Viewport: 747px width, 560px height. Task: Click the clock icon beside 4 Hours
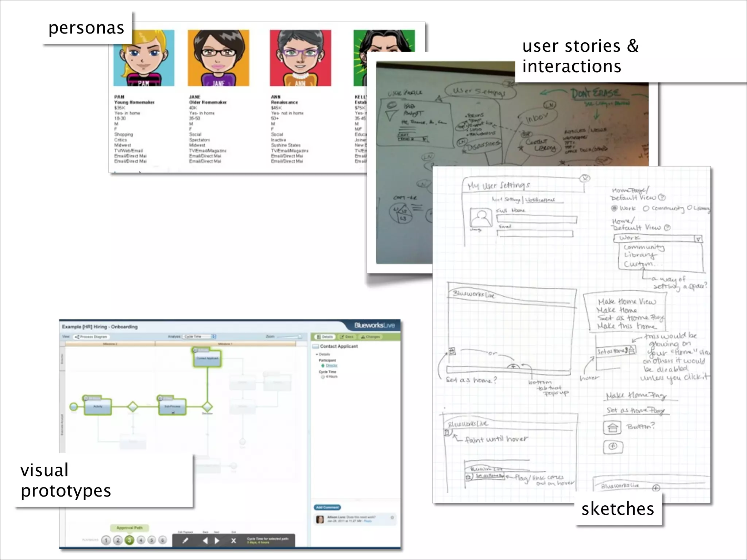323,377
